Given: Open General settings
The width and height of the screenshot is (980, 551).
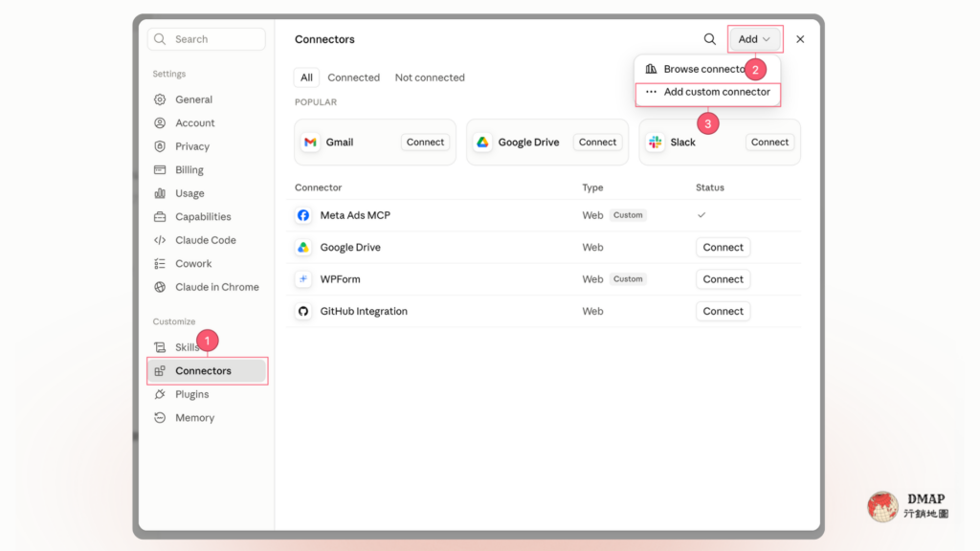Looking at the screenshot, I should tap(193, 99).
